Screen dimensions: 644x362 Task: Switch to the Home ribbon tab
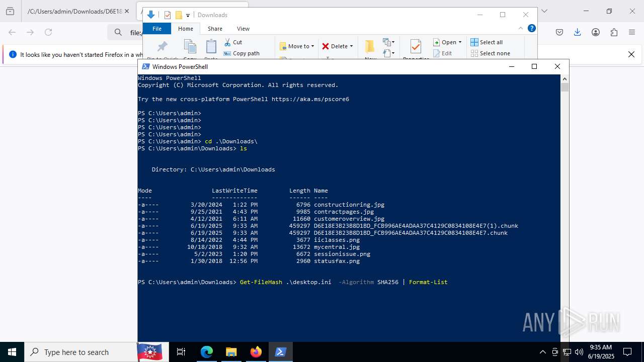186,29
